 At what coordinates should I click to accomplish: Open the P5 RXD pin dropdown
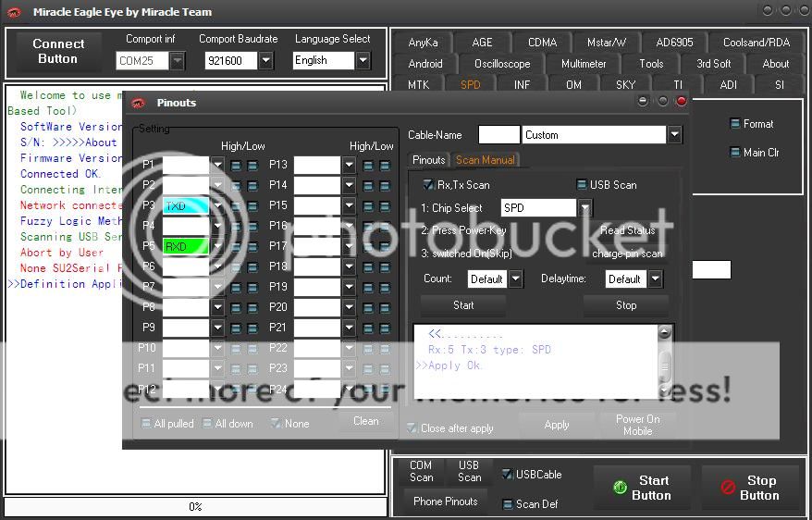(217, 246)
